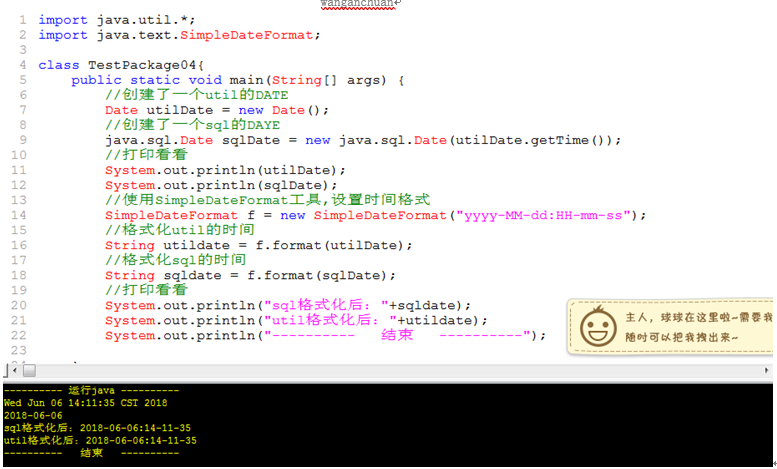Click 'System.out.println(utilDate);' line
This screenshot has width=777, height=469.
(x=225, y=171)
